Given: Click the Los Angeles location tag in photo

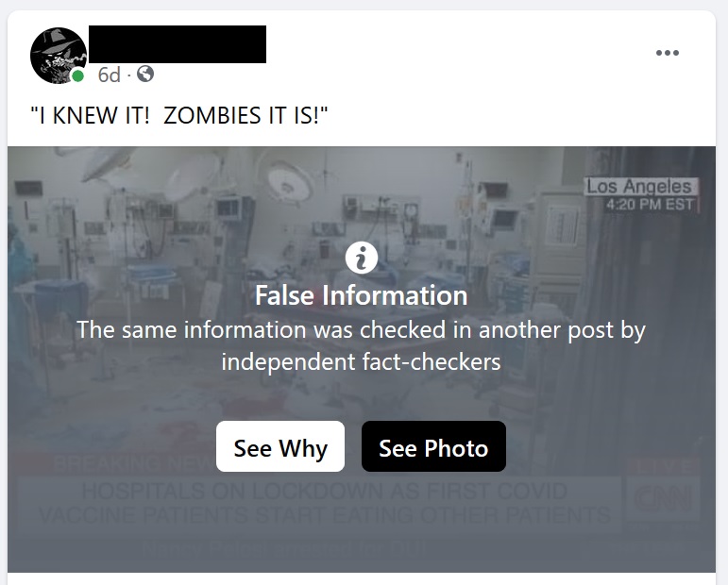Looking at the screenshot, I should 640,187.
